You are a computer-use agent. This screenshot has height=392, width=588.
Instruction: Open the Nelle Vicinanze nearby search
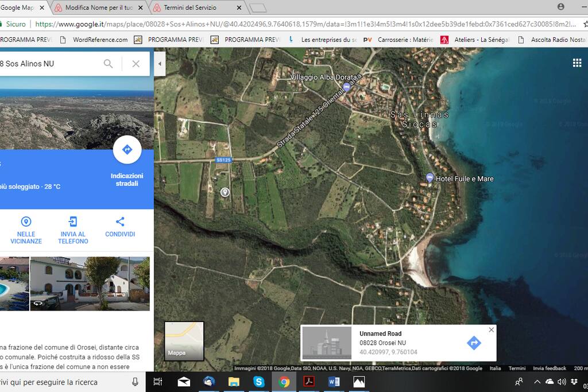tap(26, 231)
